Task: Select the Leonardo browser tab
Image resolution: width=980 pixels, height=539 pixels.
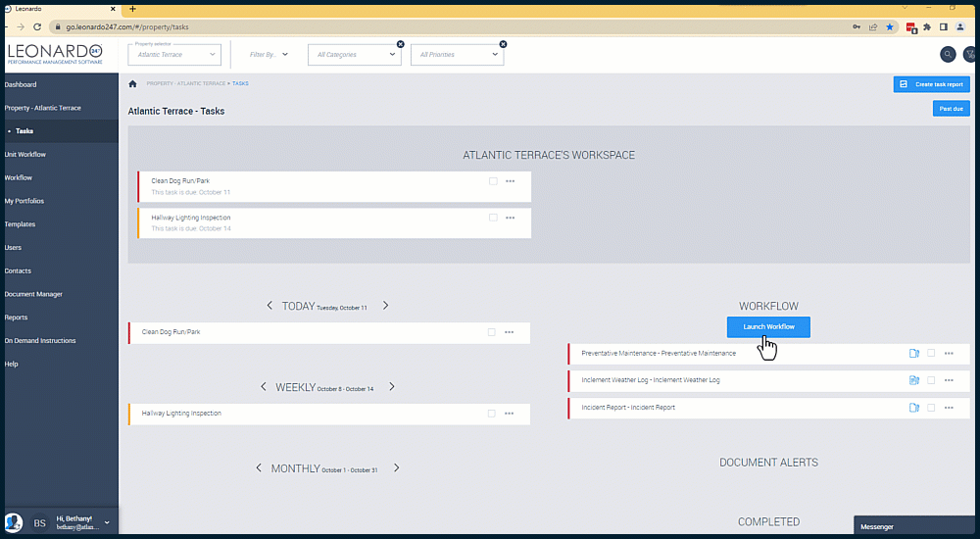Action: pos(60,9)
